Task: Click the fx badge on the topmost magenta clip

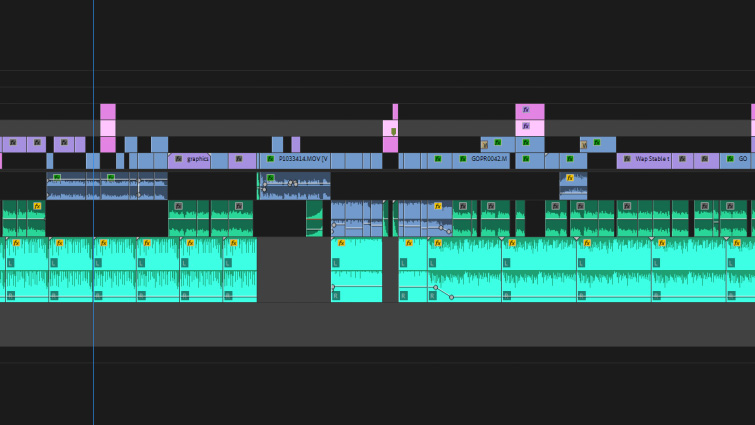Action: tap(526, 110)
